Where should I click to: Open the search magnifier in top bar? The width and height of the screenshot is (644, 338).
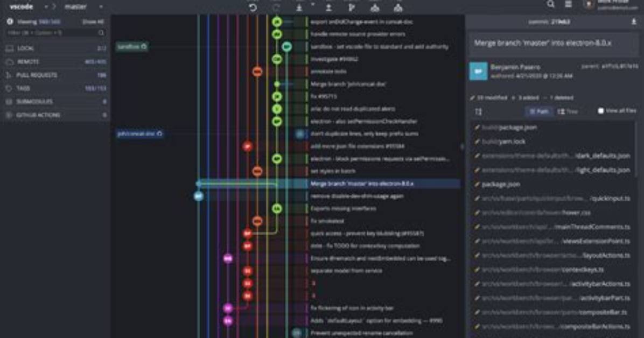[551, 4]
